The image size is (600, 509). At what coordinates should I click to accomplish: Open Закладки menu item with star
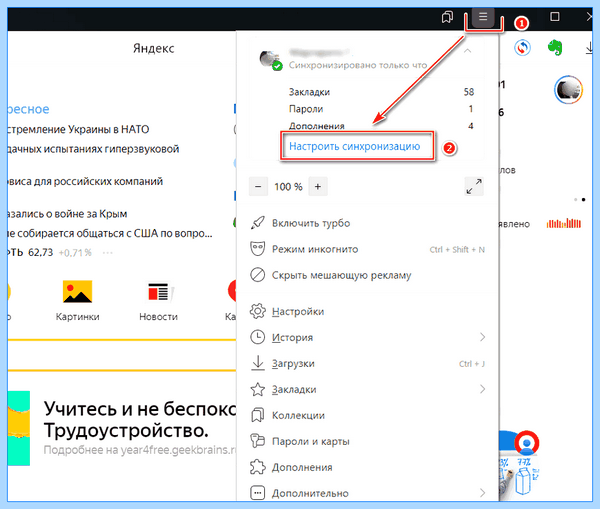367,390
